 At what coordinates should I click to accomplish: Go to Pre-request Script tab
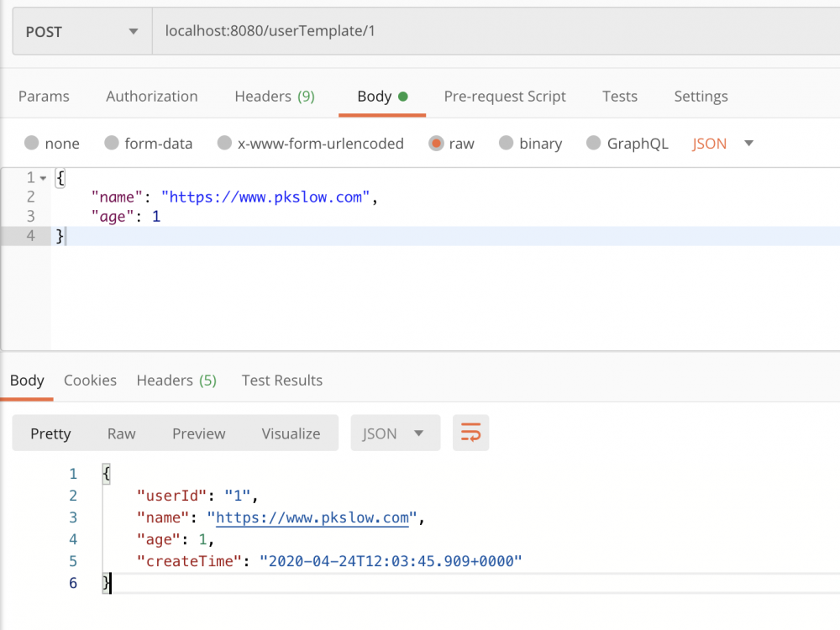[505, 97]
